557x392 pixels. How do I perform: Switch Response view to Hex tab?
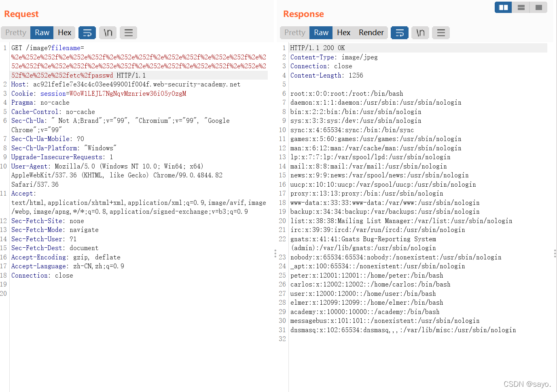[343, 33]
